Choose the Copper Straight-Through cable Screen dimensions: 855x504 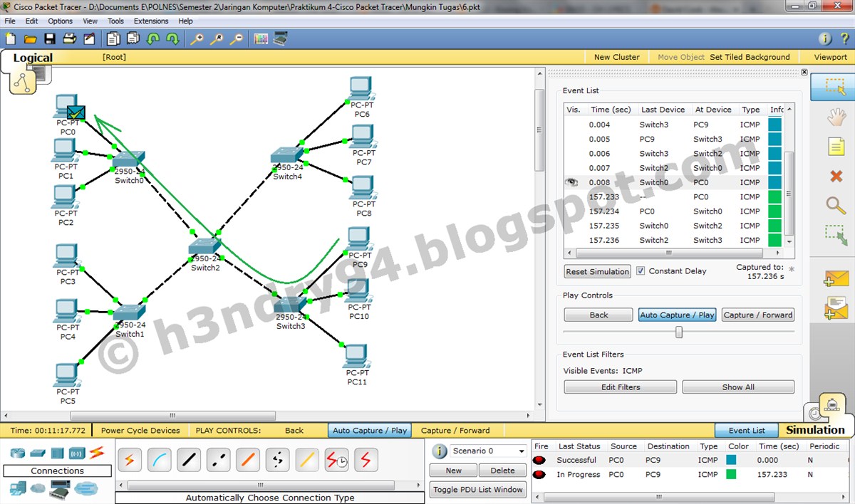point(189,461)
